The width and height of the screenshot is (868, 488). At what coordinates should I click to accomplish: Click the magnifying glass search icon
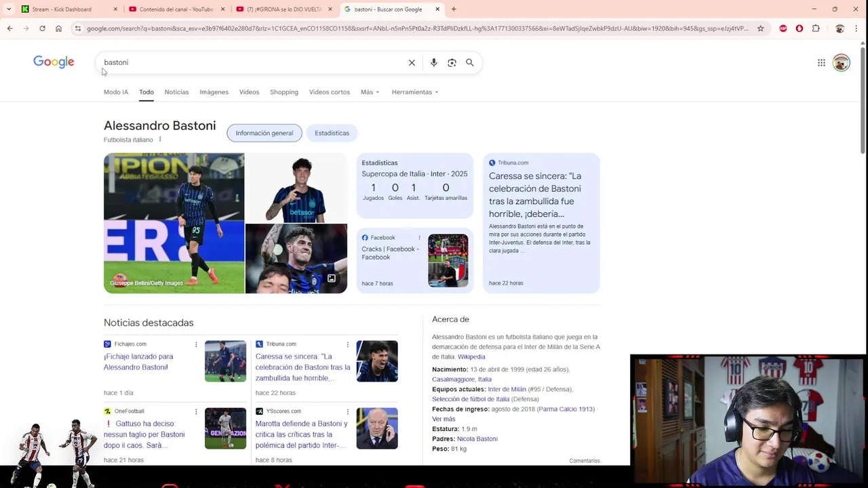pyautogui.click(x=470, y=62)
